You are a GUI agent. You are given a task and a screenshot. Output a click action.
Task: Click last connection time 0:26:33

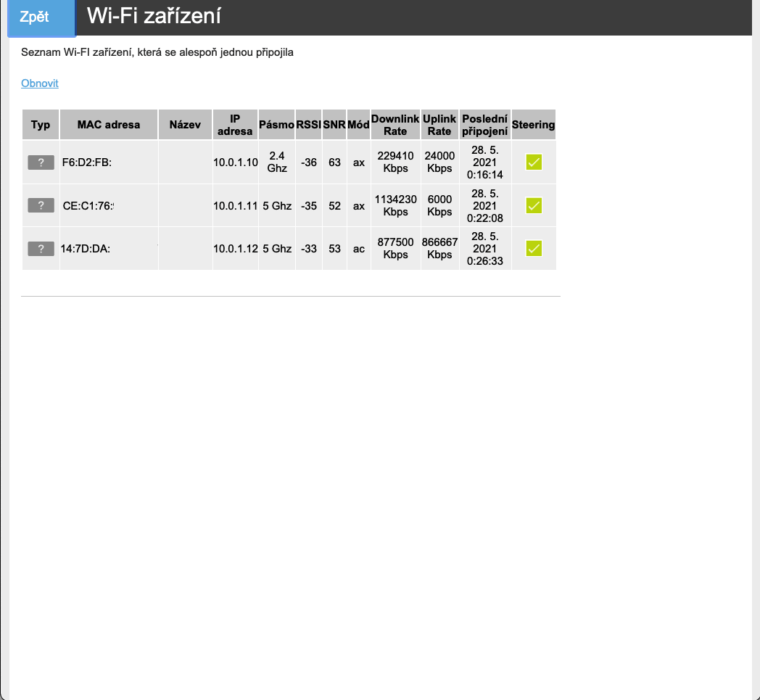point(484,261)
